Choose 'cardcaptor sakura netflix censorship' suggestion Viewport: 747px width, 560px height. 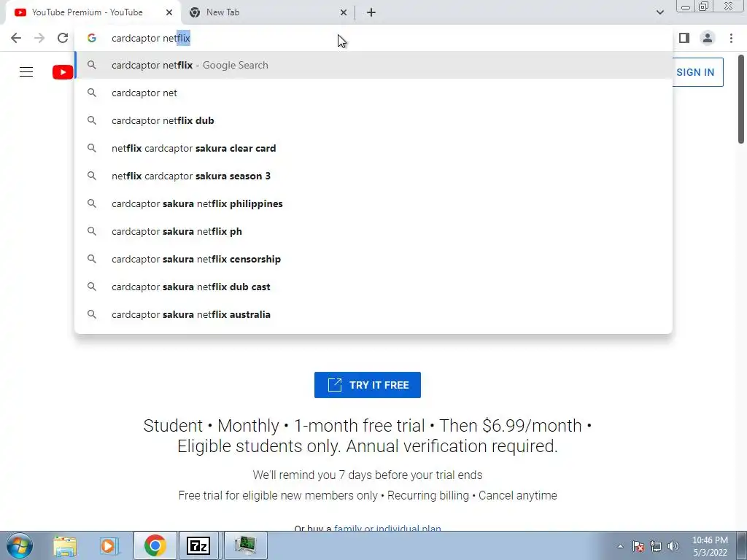point(373,259)
